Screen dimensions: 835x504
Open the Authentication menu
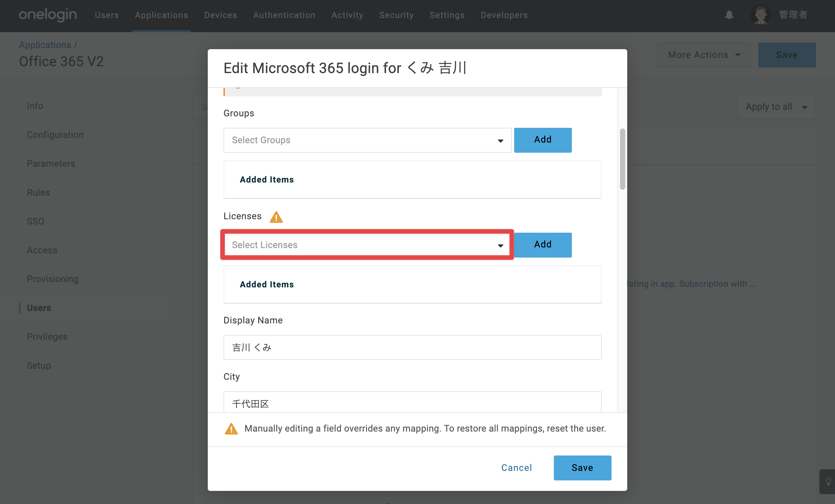pos(284,15)
